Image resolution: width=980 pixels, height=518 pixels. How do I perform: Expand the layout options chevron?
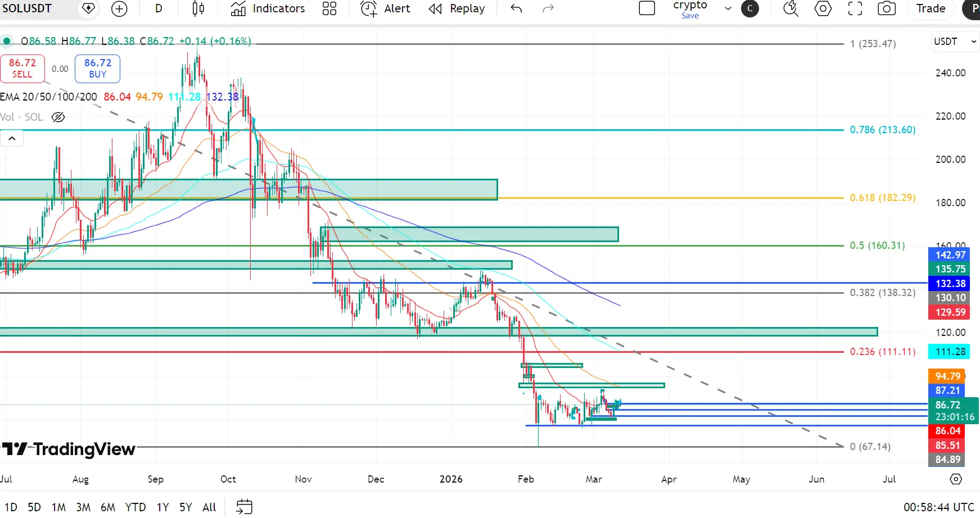click(728, 8)
